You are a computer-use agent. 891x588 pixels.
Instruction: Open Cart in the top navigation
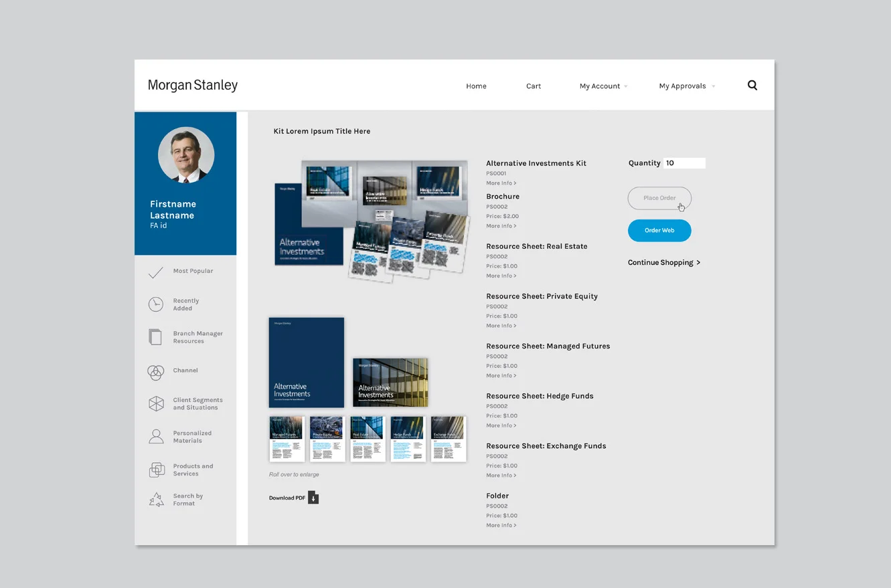pyautogui.click(x=534, y=86)
